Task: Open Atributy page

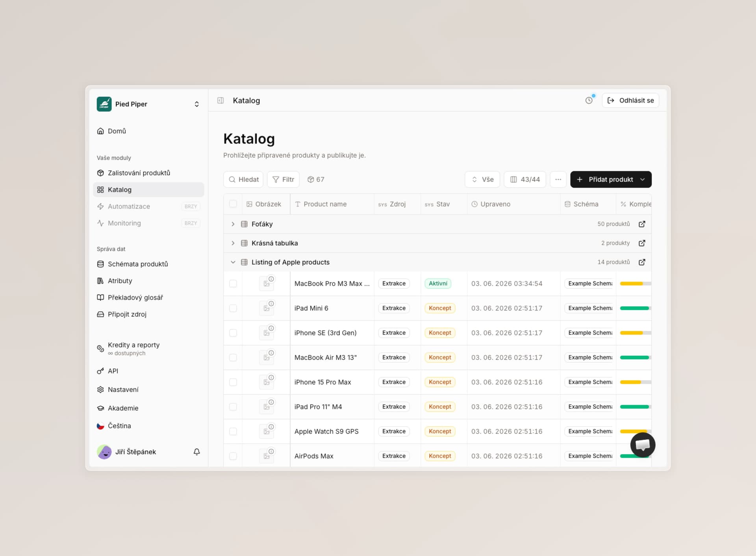Action: coord(148,281)
